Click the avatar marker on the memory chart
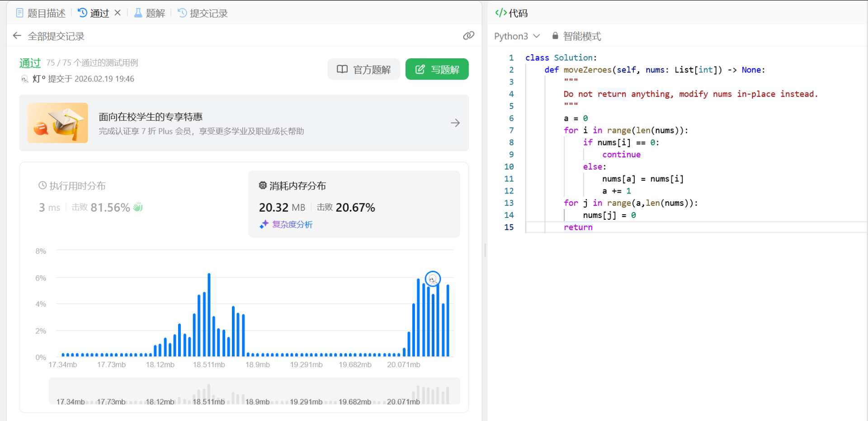 [433, 279]
